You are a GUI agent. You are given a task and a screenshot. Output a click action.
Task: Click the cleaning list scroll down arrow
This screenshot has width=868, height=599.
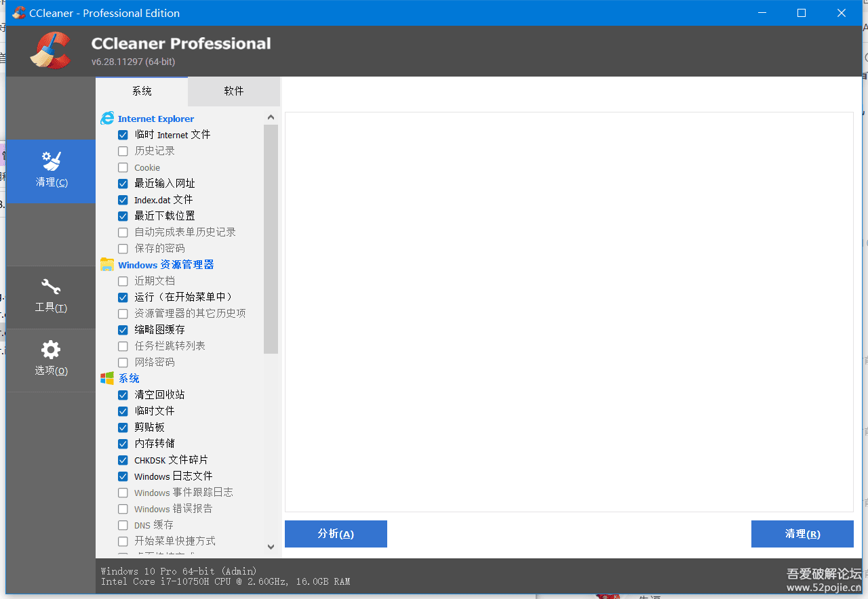(x=271, y=547)
